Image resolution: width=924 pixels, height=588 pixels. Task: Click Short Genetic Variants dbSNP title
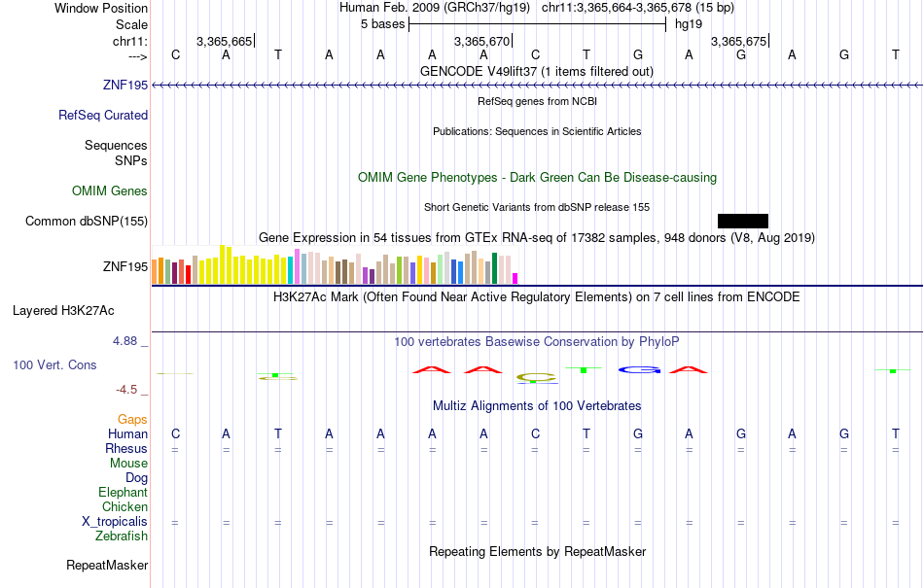(537, 207)
